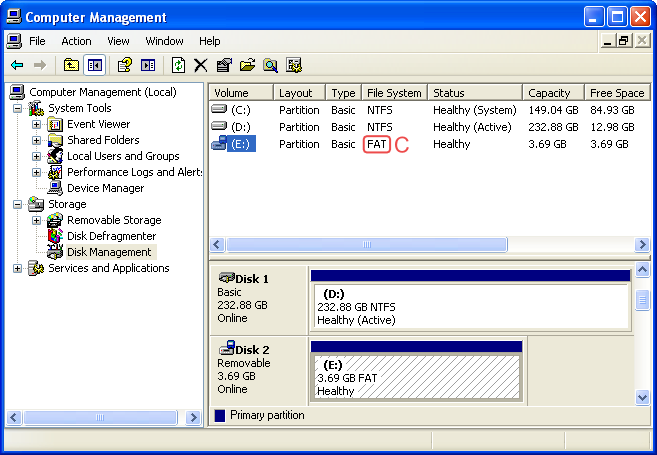Click the File System column header
The image size is (657, 455).
(x=394, y=93)
